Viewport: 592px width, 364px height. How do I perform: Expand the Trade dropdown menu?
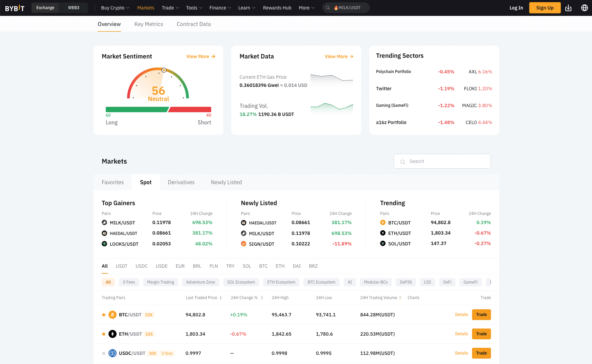[170, 8]
